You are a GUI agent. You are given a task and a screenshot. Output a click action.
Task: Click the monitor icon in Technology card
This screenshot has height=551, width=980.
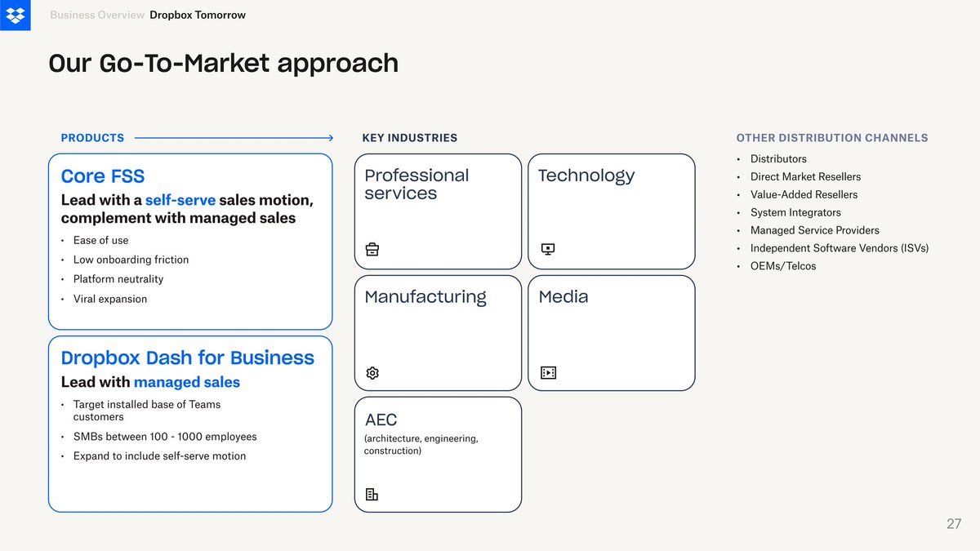click(x=548, y=250)
